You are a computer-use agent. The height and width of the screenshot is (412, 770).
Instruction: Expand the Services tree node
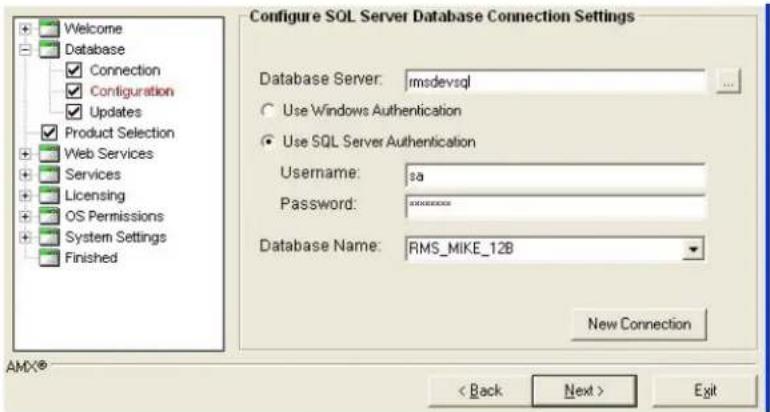click(x=25, y=175)
